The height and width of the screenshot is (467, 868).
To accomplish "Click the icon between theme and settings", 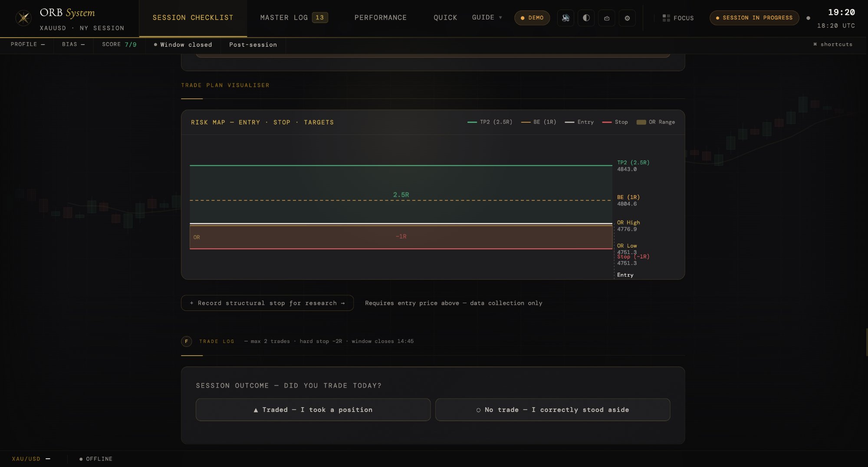I will tap(607, 18).
